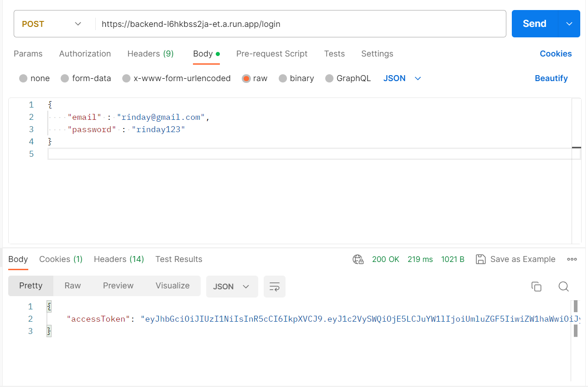Select the Raw response view

pyautogui.click(x=73, y=286)
